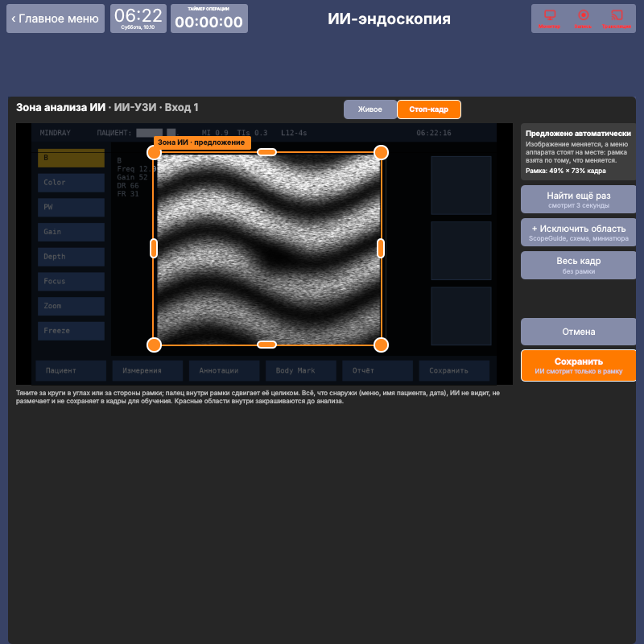Viewport: 644px width, 644px height.
Task: Click Найти ещё раз to re-detect zone
Action: coord(578,199)
